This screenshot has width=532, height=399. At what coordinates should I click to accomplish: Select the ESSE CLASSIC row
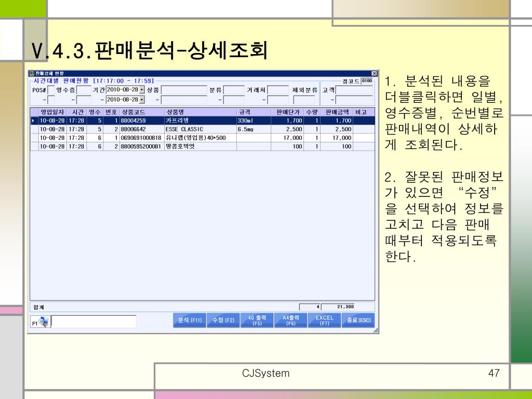tap(203, 129)
